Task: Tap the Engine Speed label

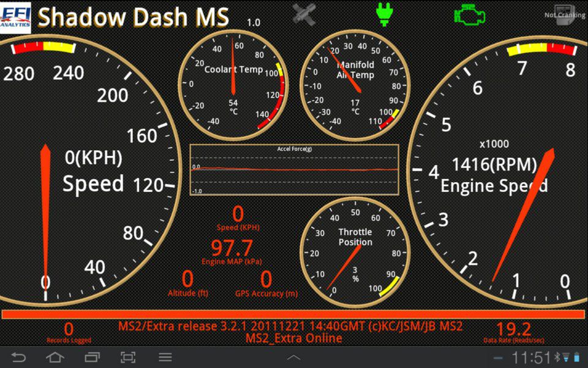Action: click(x=494, y=186)
